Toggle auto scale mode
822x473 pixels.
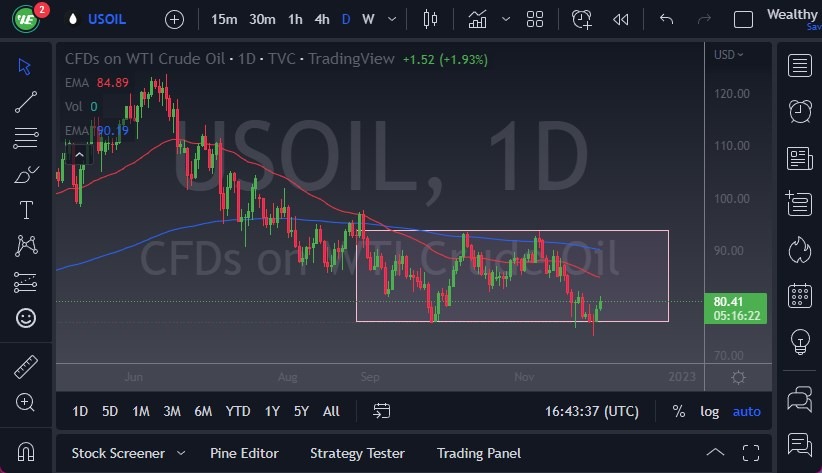pyautogui.click(x=746, y=411)
